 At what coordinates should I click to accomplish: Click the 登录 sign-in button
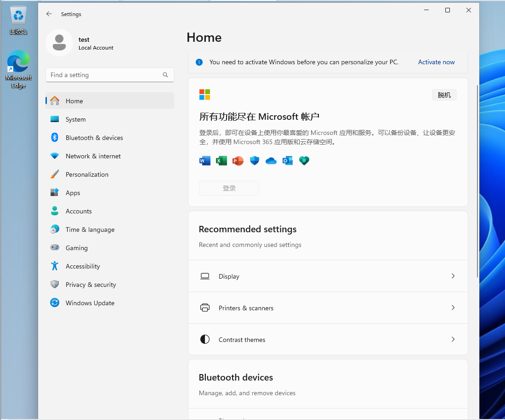coord(229,188)
